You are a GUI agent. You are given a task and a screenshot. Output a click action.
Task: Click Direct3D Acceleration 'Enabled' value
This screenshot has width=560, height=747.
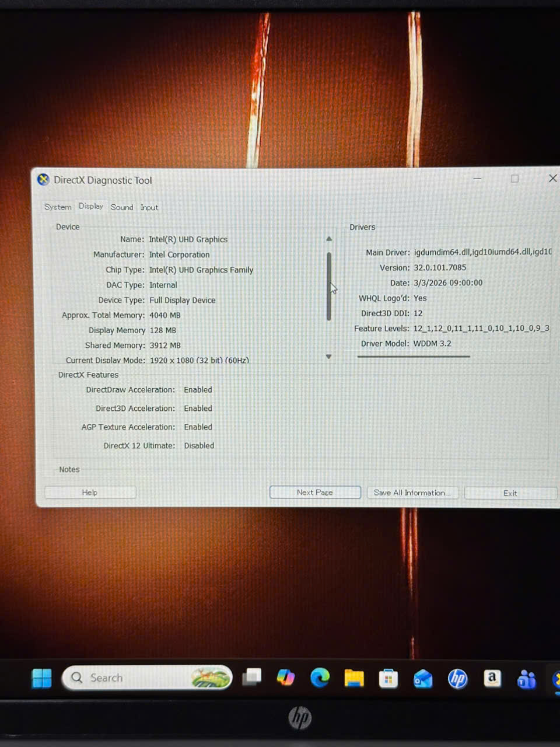(198, 409)
